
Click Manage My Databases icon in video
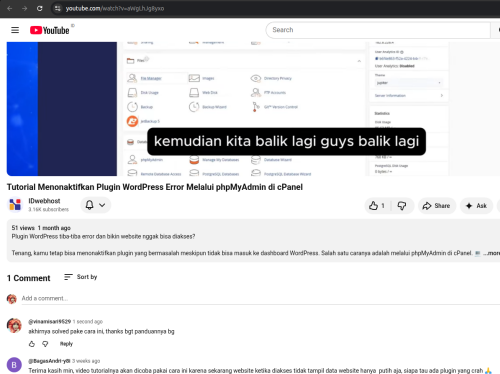pyautogui.click(x=194, y=160)
